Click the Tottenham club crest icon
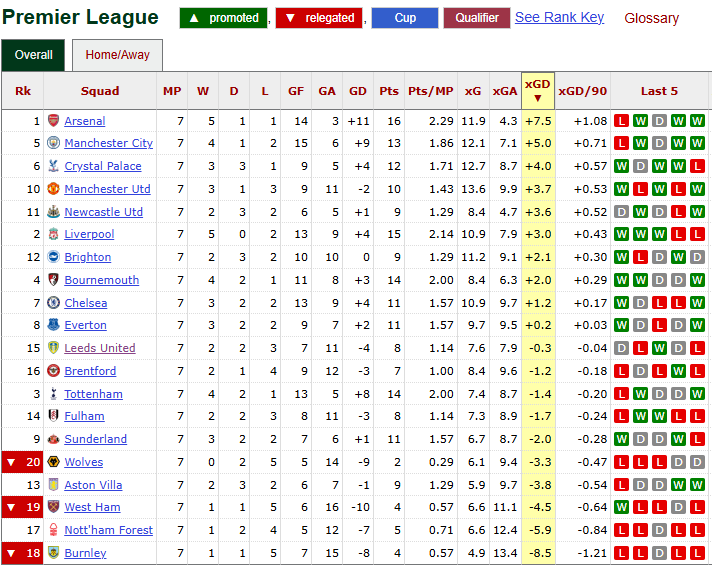Viewport: 712px width, 571px height. coord(53,394)
